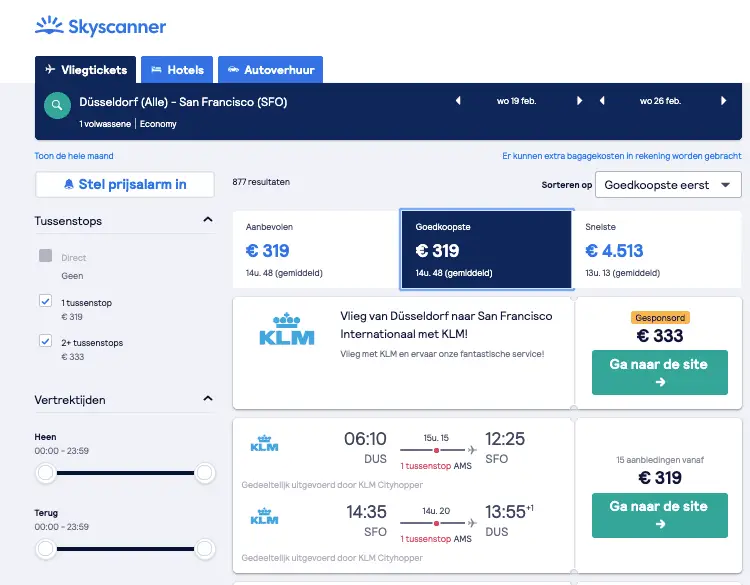Screen dimensions: 750x585
Task: Click the left Heen departure time slider handle
Action: coord(46,473)
